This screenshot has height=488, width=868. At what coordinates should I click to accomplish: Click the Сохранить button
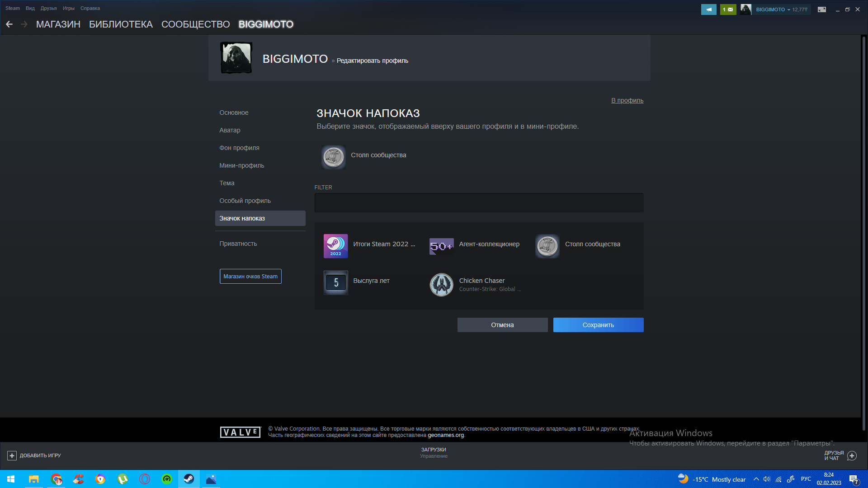tap(598, 325)
